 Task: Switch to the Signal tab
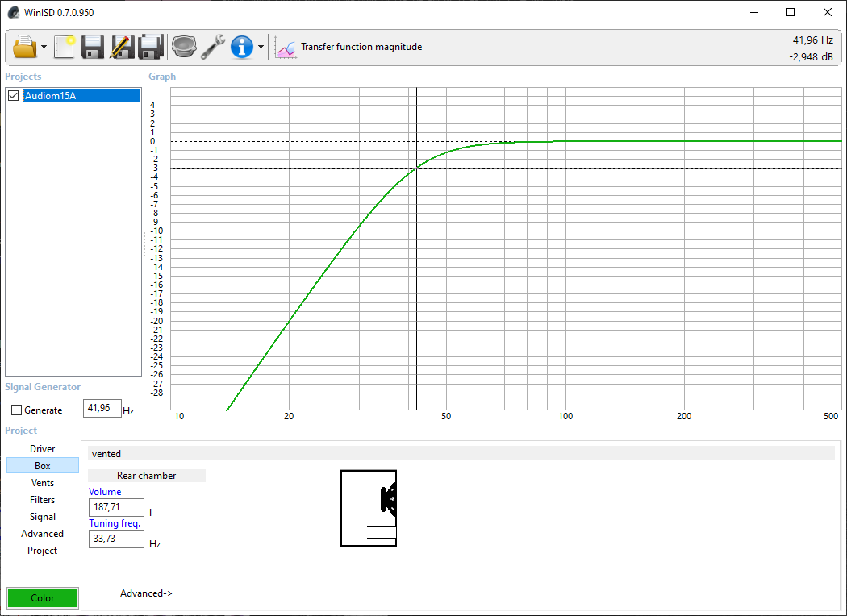[x=42, y=517]
